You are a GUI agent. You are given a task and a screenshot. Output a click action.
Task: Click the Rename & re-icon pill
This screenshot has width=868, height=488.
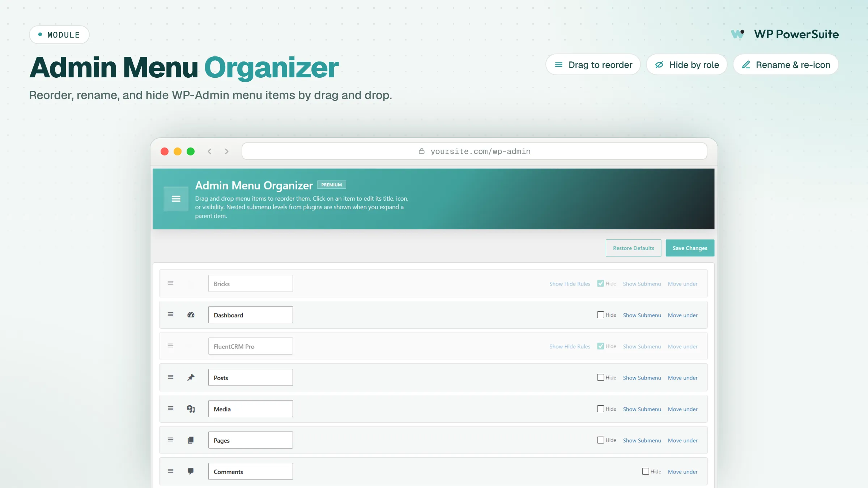(x=786, y=65)
